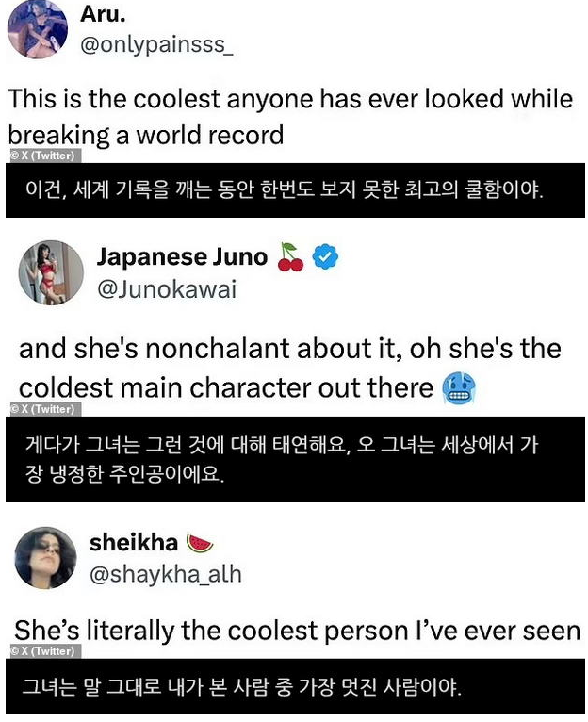Click the tweet about the coolest person ever seen
This screenshot has height=722, width=588.
point(297,630)
